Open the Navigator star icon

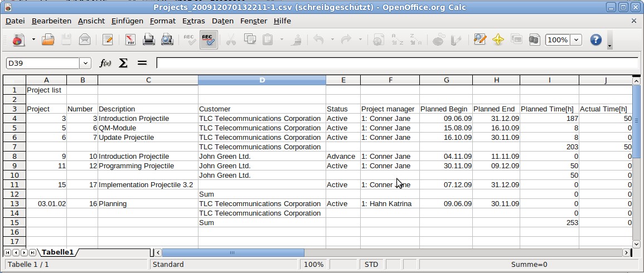(x=498, y=40)
